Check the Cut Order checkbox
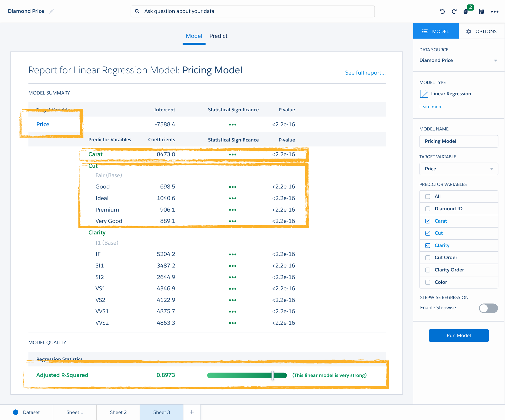This screenshot has width=505, height=420. tap(428, 258)
